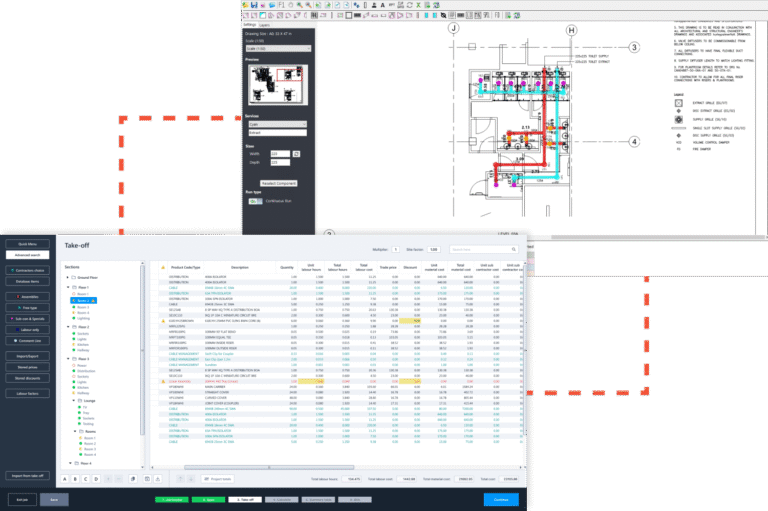The height and width of the screenshot is (511, 768).
Task: Click the B button below Sections tree
Action: coord(75,479)
